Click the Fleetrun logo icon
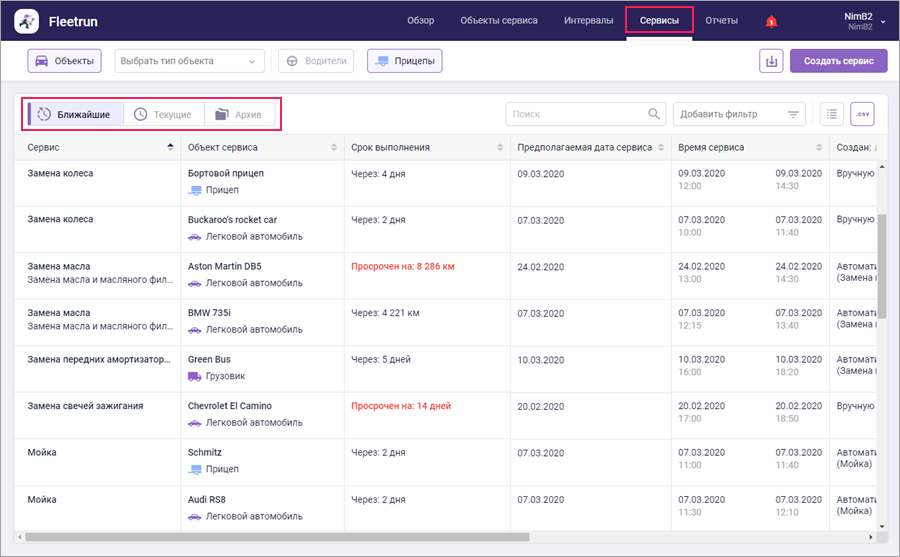Screen dimensions: 900x557 coord(26,21)
